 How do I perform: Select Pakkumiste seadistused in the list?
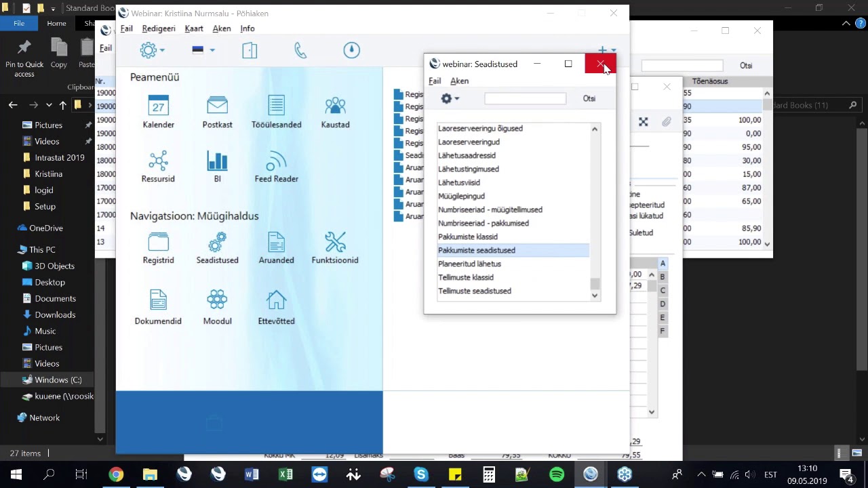(513, 250)
